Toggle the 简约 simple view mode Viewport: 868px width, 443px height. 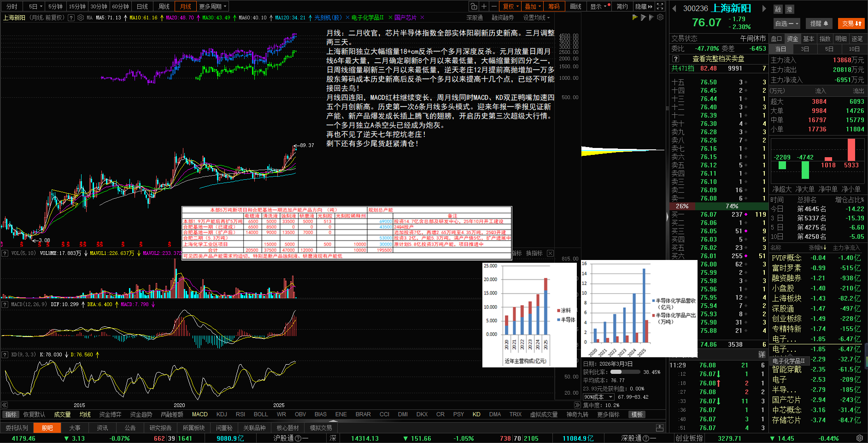click(622, 6)
